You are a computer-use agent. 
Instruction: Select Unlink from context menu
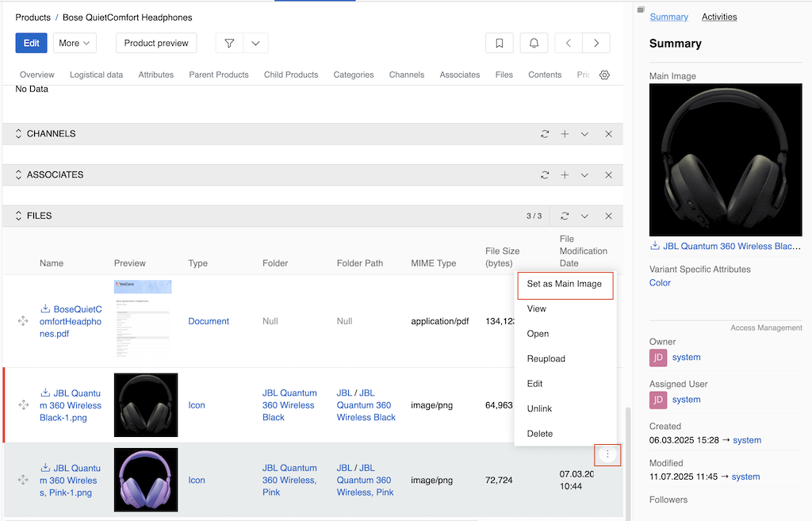565,408
